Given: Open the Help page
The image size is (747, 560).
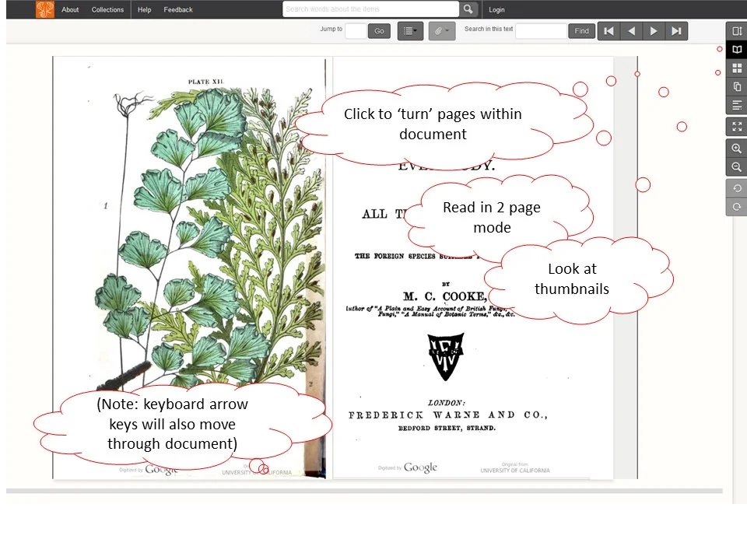Looking at the screenshot, I should coord(145,9).
